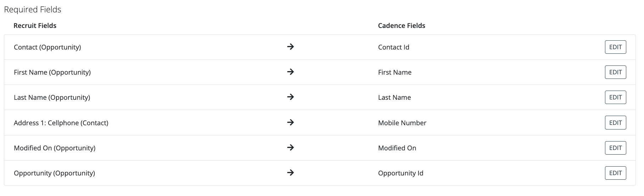
Task: Click the Cadence Fields column header
Action: point(401,25)
